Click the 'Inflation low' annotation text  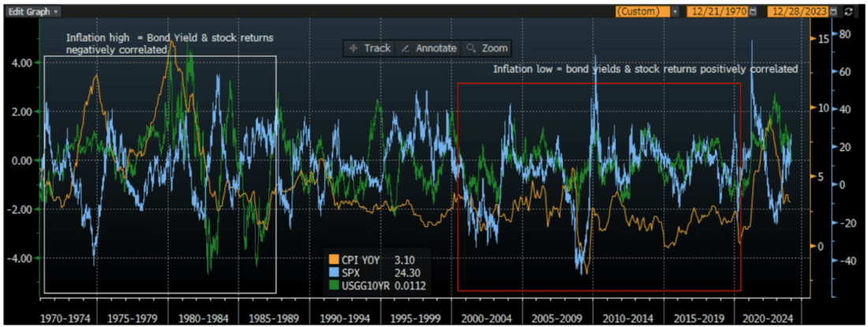click(645, 70)
